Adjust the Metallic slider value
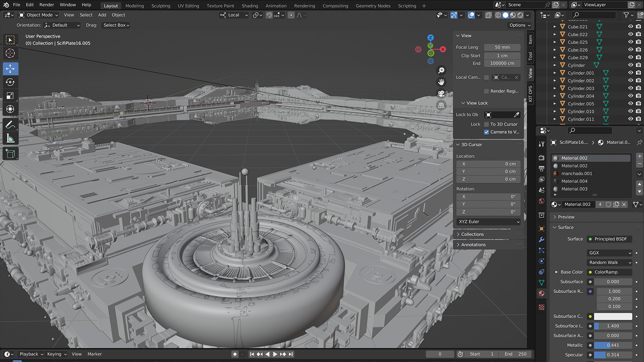644x362 pixels. click(x=613, y=345)
